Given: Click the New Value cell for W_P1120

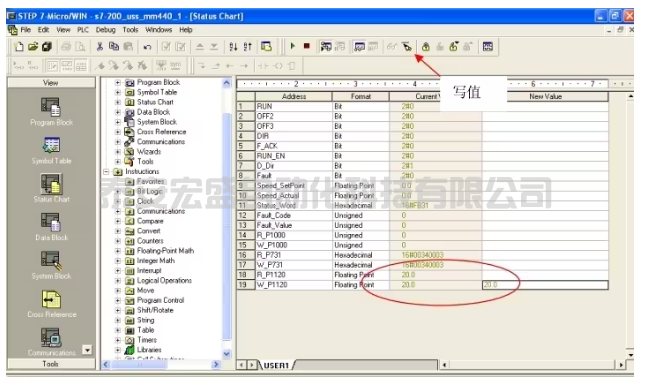Looking at the screenshot, I should 545,285.
